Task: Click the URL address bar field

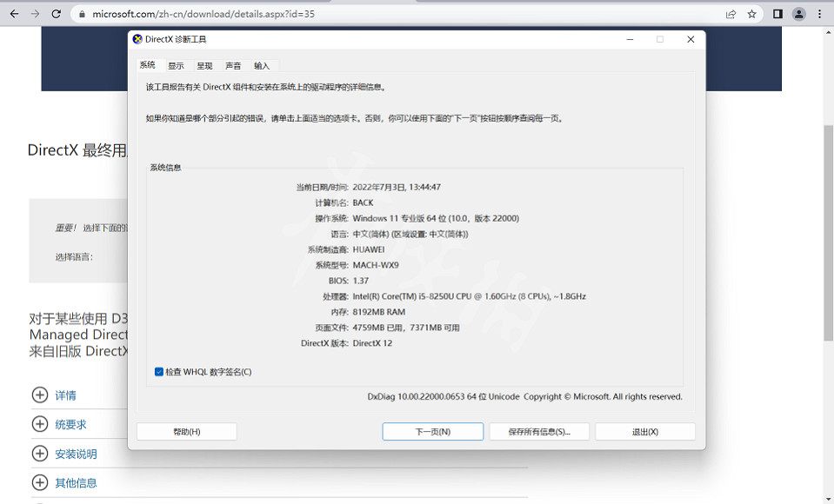Action: [391, 14]
